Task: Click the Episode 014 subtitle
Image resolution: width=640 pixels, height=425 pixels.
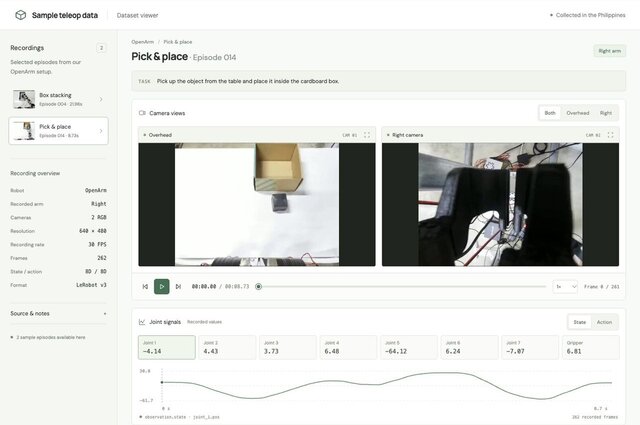Action: tap(214, 58)
